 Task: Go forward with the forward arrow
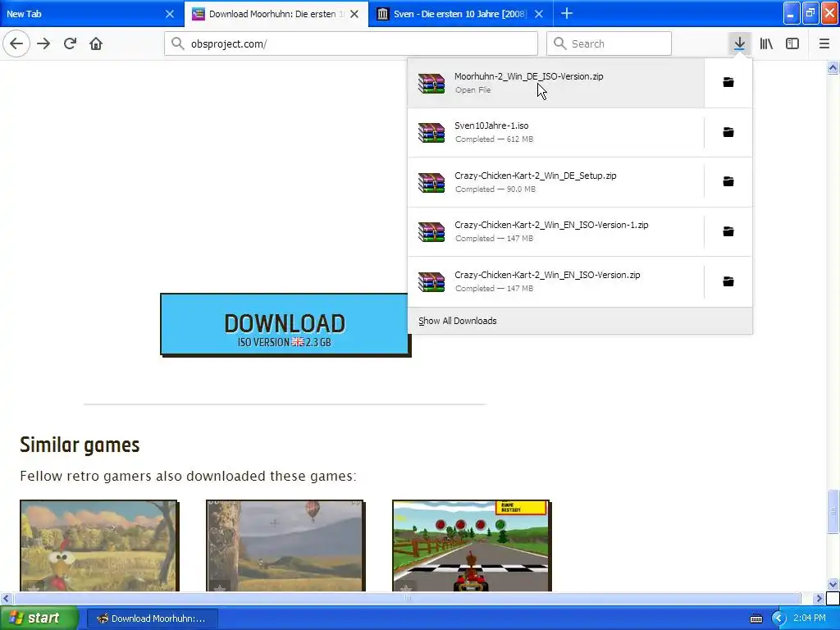pyautogui.click(x=43, y=43)
